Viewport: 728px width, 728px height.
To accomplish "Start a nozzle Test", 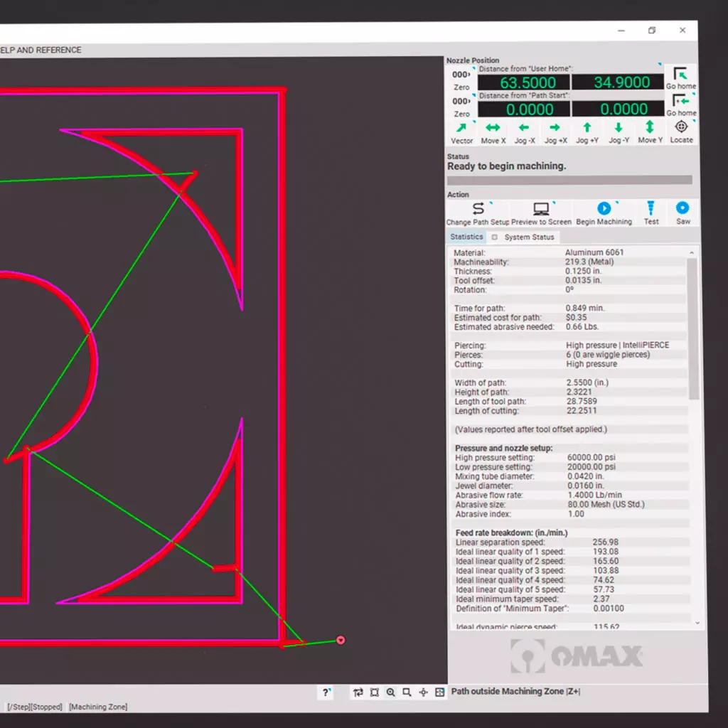I will coord(651,208).
